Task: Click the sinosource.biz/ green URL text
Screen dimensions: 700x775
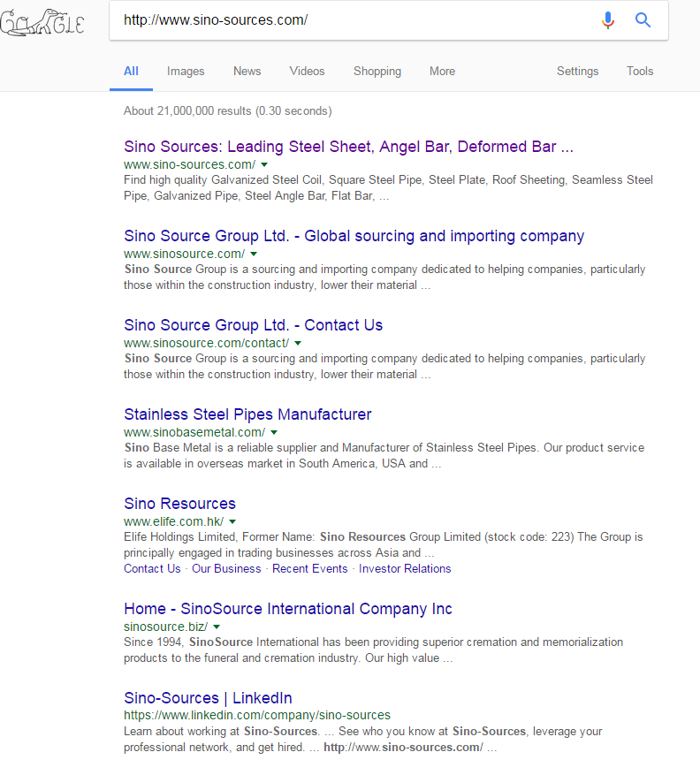Action: (x=165, y=627)
